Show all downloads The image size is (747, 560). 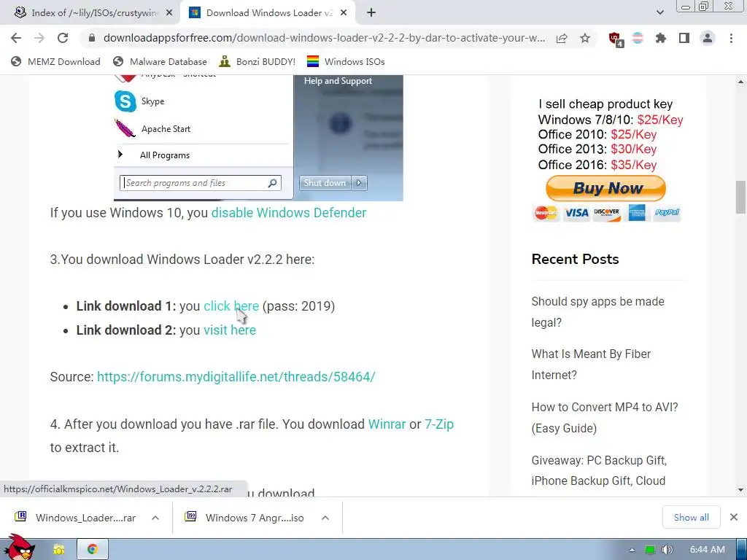point(692,518)
